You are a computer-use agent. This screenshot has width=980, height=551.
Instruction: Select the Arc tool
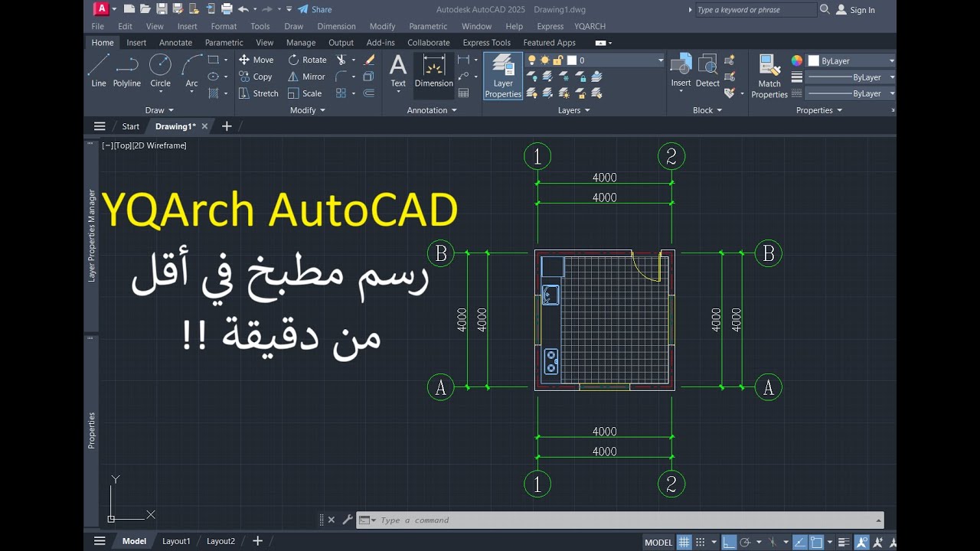click(191, 70)
